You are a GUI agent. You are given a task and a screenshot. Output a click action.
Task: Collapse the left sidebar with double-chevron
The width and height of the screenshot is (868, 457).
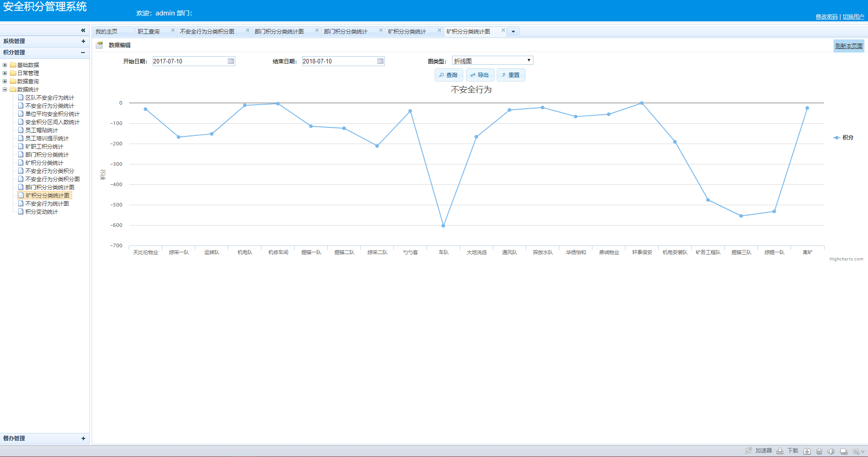83,30
